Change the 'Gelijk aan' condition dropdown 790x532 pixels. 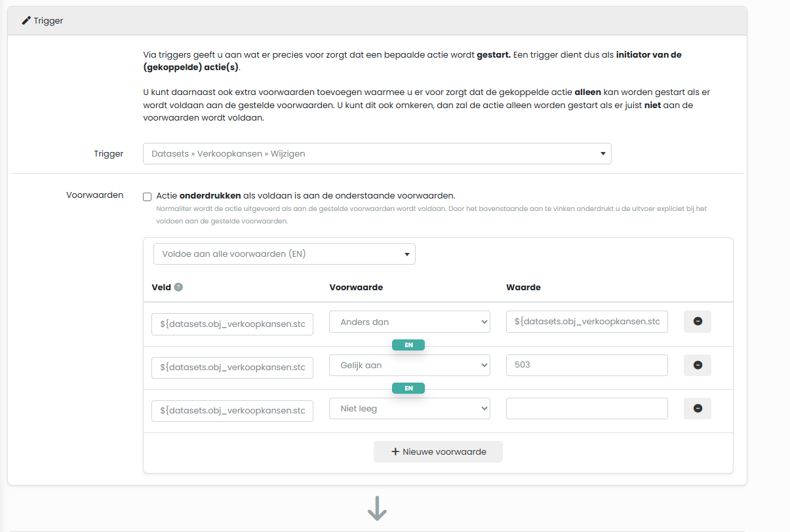click(410, 365)
